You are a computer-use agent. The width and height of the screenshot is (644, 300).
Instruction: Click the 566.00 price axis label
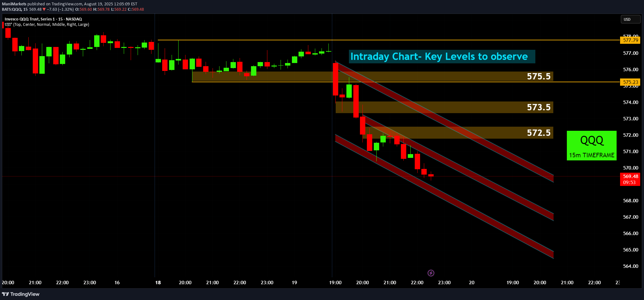[630, 234]
